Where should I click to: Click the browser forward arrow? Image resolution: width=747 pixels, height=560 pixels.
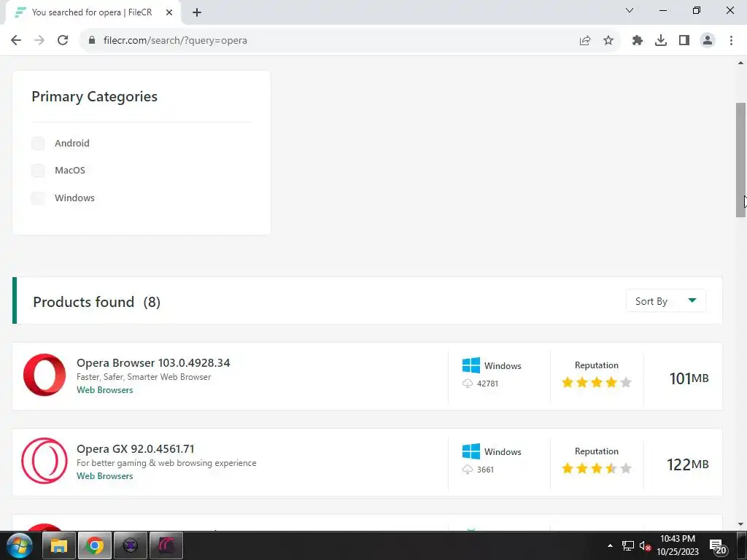[39, 41]
